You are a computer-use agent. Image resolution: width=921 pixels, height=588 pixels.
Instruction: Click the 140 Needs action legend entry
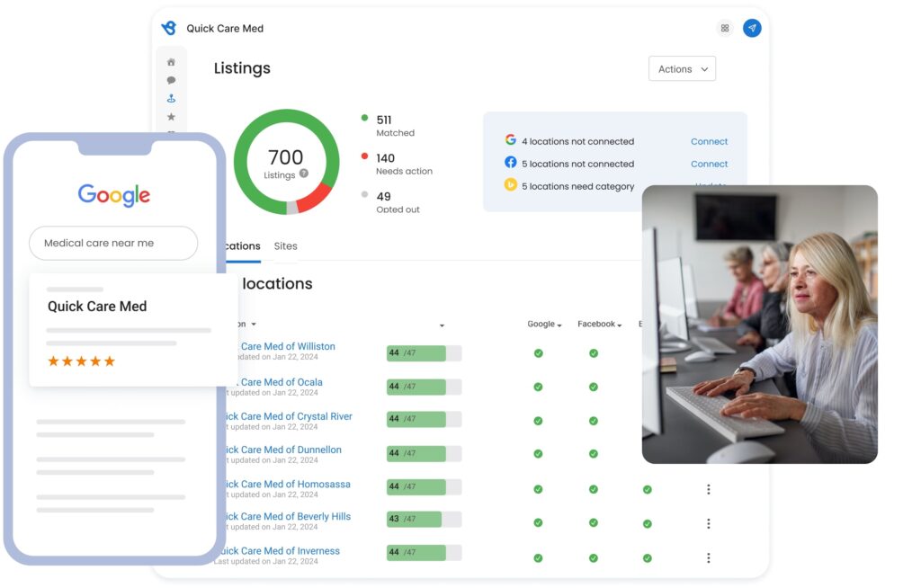pyautogui.click(x=397, y=164)
